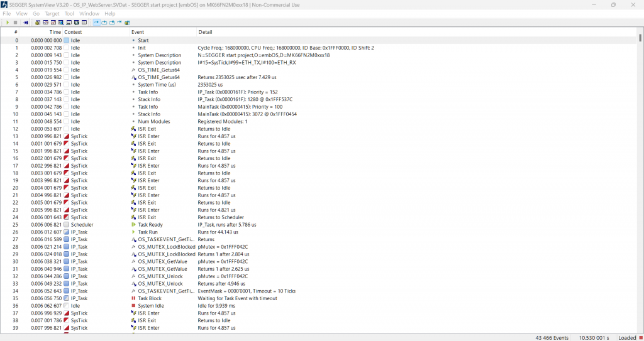Click the Idle context icon in row 0
Screen dimensions: 644x341
[66, 40]
